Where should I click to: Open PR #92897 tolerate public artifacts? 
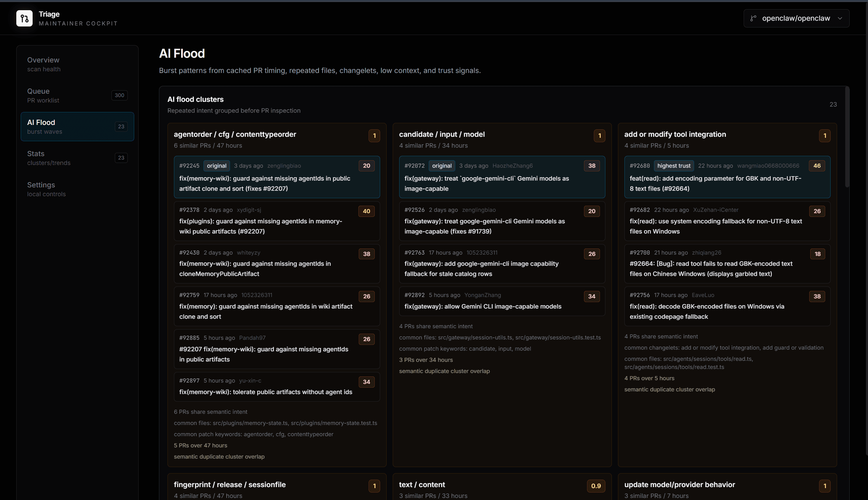point(277,387)
